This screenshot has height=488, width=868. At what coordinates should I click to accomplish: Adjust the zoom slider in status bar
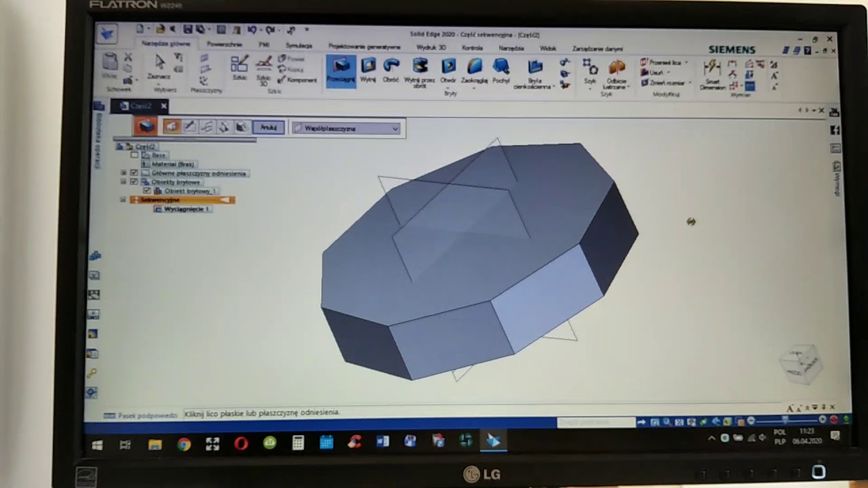click(x=785, y=420)
